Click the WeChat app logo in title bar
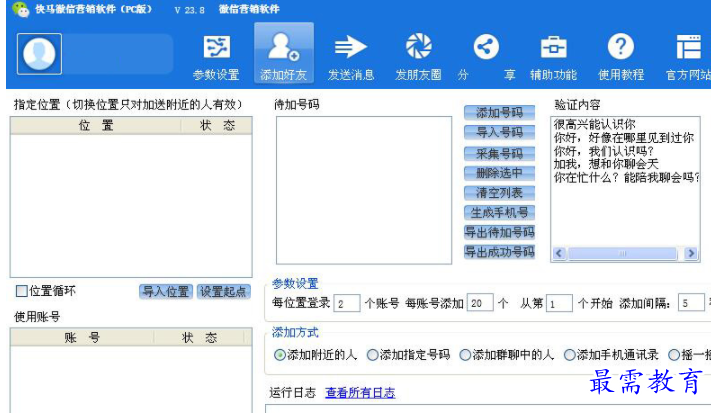This screenshot has width=711, height=413. tap(20, 9)
